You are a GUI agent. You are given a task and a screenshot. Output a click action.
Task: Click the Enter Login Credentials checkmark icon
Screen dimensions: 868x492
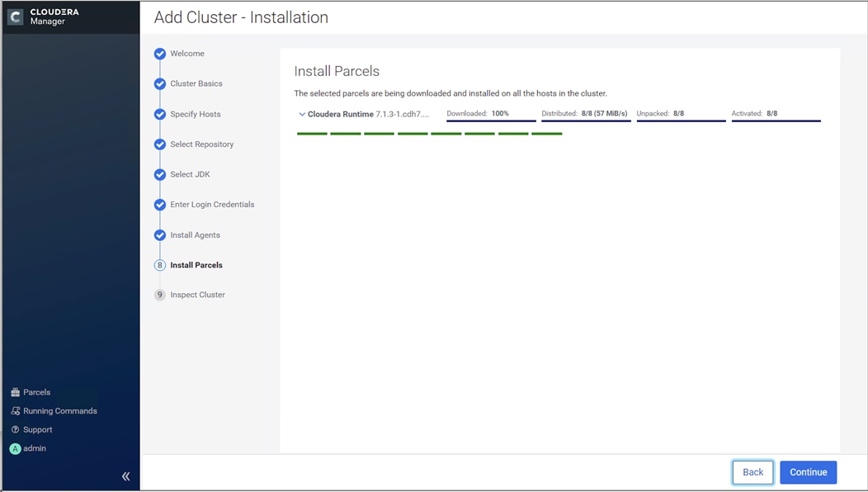[160, 205]
